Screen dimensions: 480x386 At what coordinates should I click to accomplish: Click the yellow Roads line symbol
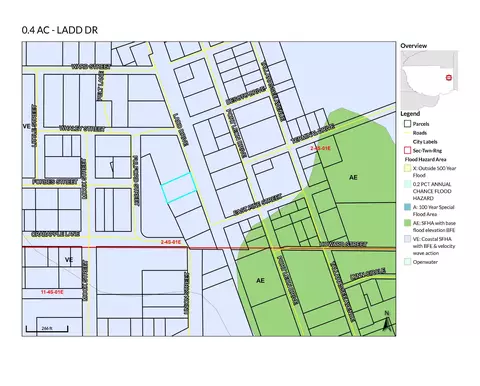407,133
